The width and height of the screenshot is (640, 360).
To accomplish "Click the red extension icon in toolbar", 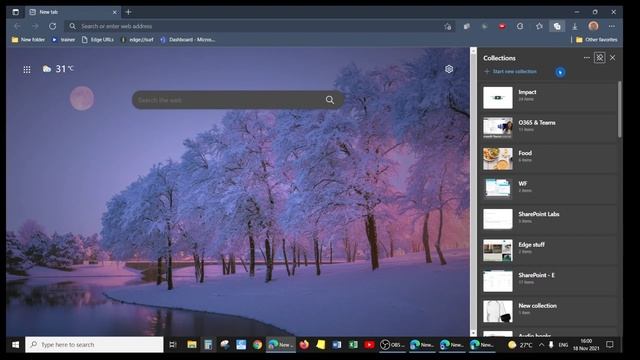I will [x=502, y=26].
